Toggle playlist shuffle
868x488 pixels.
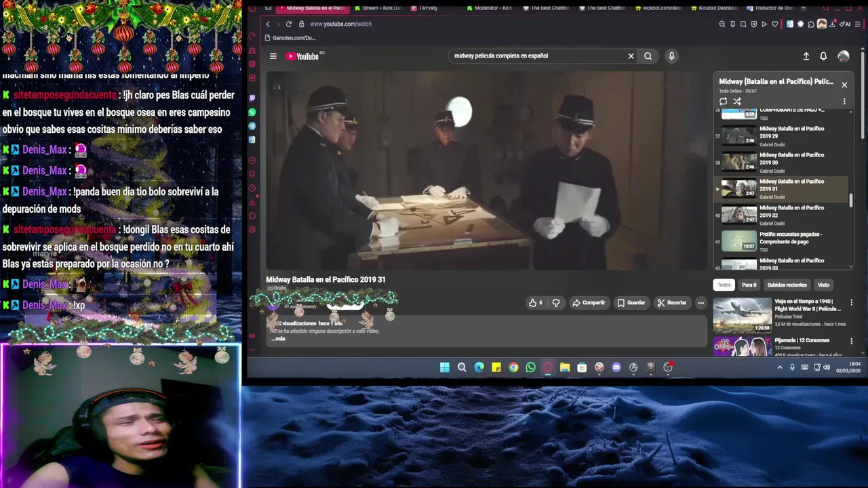tap(736, 102)
